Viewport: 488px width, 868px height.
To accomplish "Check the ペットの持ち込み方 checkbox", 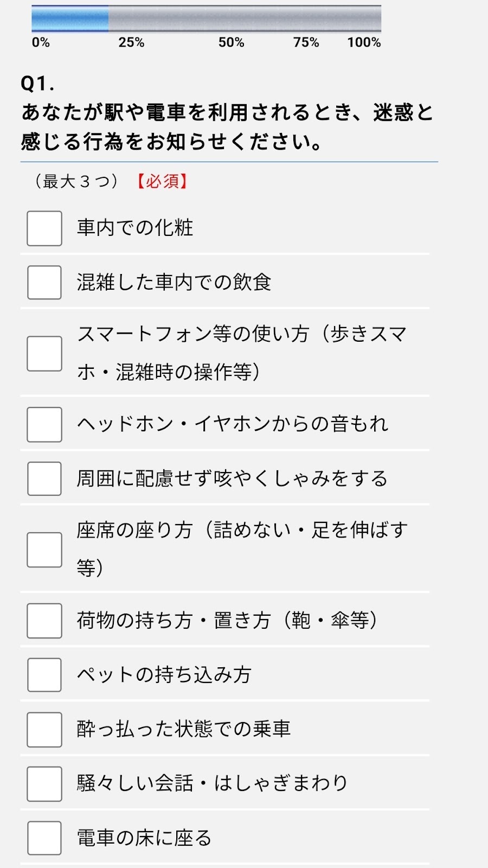I will pyautogui.click(x=44, y=675).
